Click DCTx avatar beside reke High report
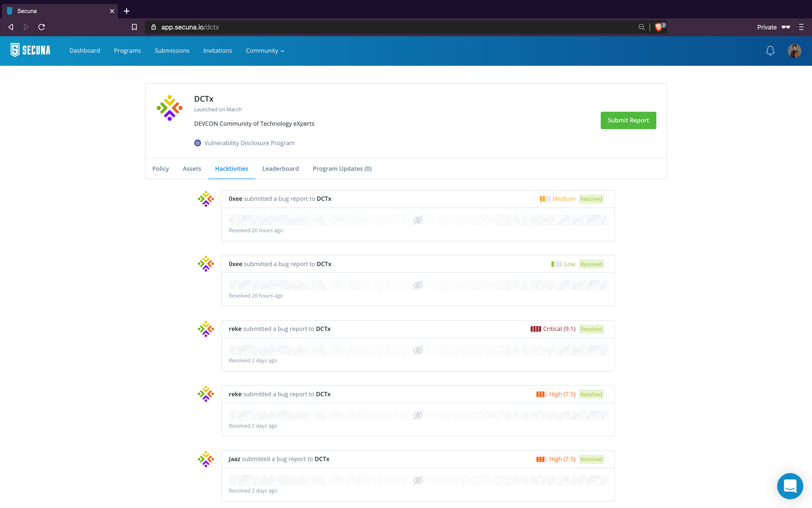This screenshot has height=508, width=812. pos(206,394)
